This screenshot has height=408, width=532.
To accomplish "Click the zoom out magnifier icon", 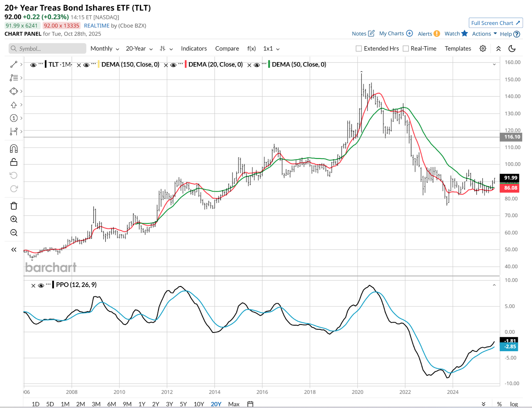I will coord(14,233).
